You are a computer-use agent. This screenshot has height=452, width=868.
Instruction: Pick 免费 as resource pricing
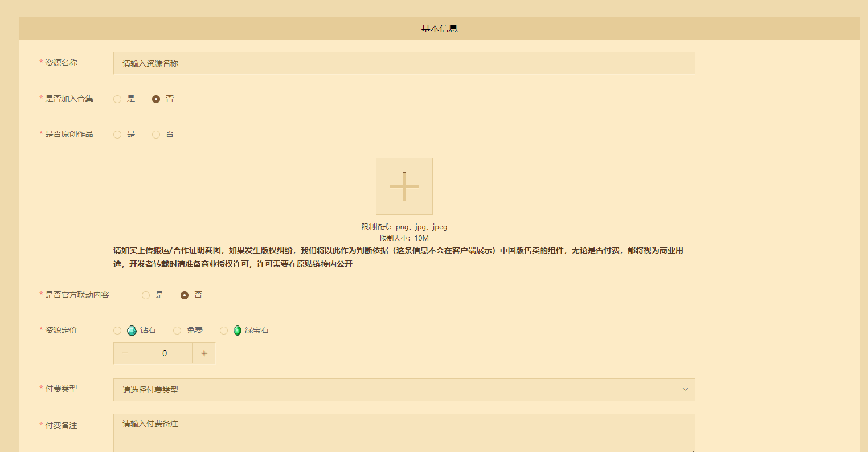177,331
